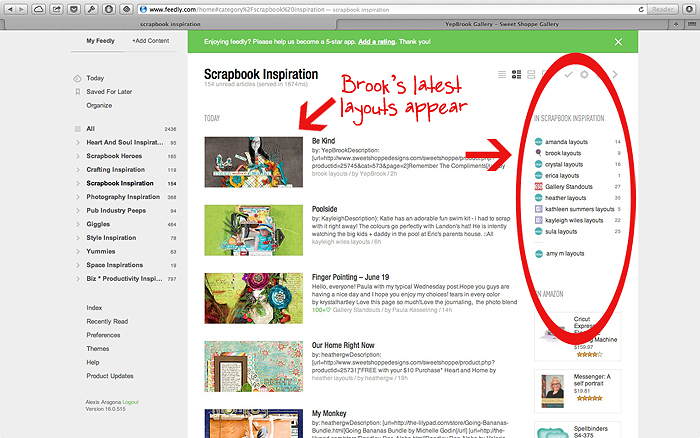Open Finger Pointing – June 19 article

coord(350,277)
